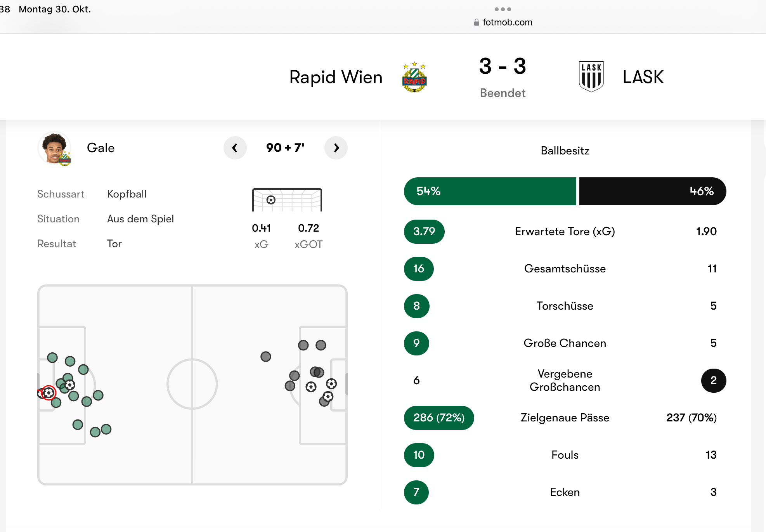Open the Rapid Wien team name link

click(x=336, y=77)
